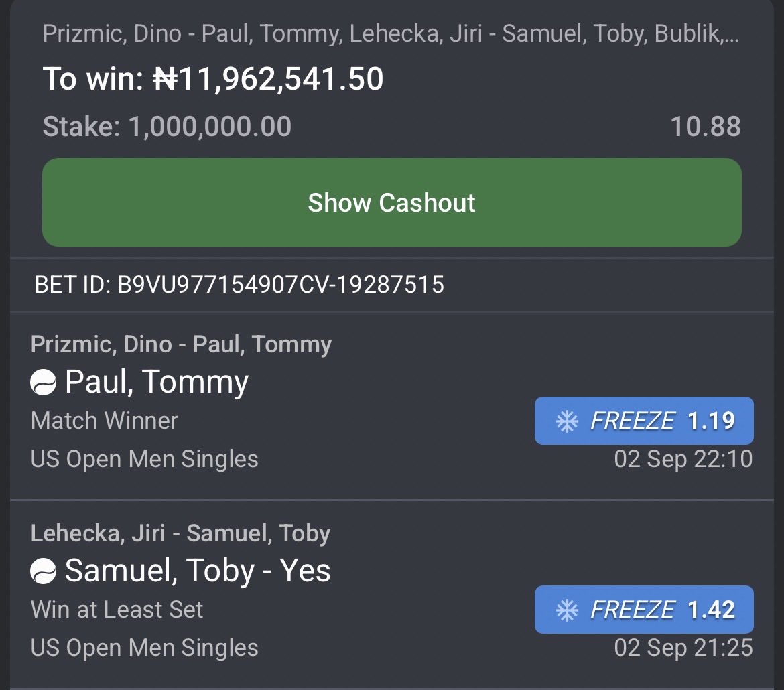Click the tennis ball icon beside Samuel, Toby
Viewport: 784px width, 690px height.
[43, 571]
